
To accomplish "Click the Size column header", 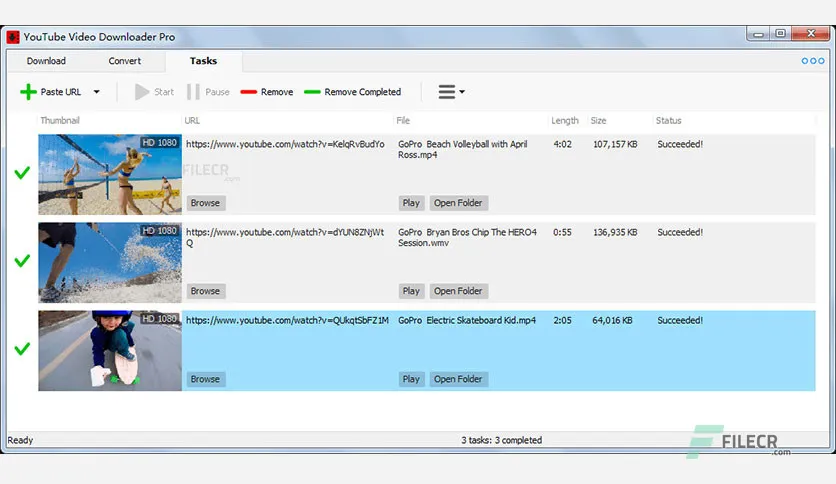I will pyautogui.click(x=598, y=120).
